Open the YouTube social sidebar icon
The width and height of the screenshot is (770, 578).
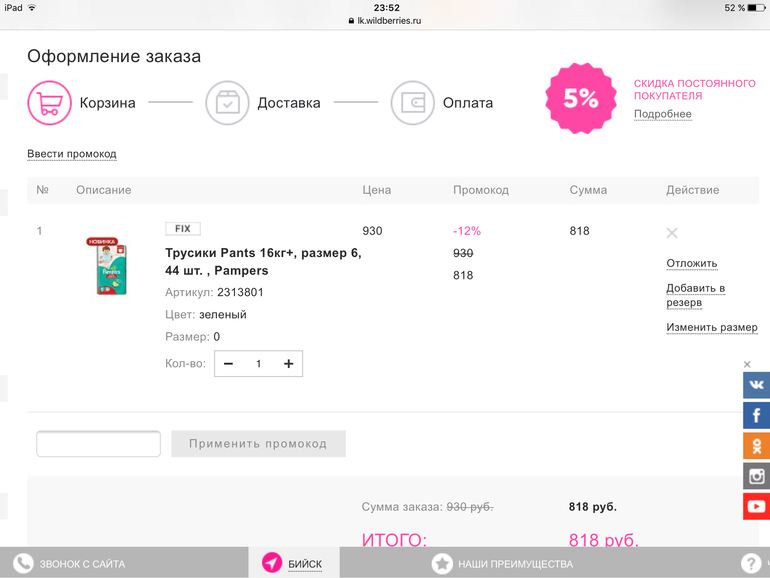coord(756,506)
